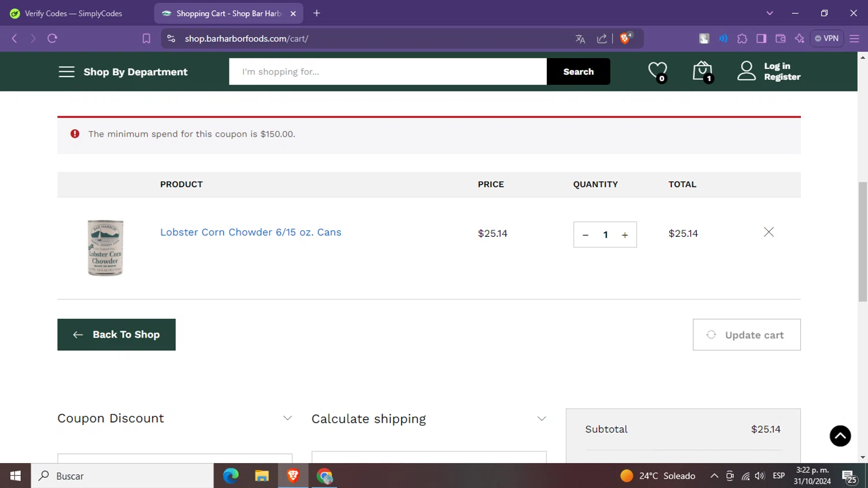
Task: Open the Brave Wallet icon
Action: point(781,39)
